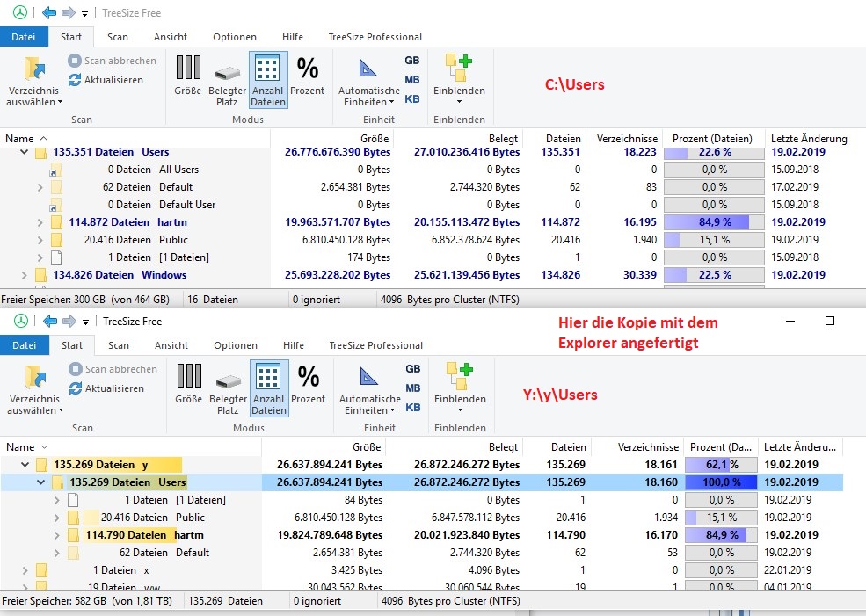The width and height of the screenshot is (866, 616).
Task: Collapse highlighted Users folder in bottom window
Action: [x=40, y=482]
